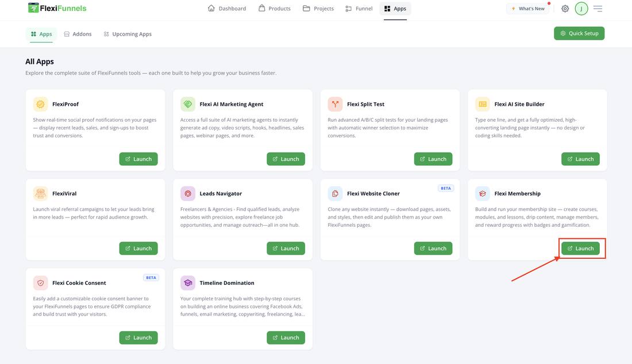Open the Funnel menu item
Screen dimensions: 632x364
coord(359,9)
